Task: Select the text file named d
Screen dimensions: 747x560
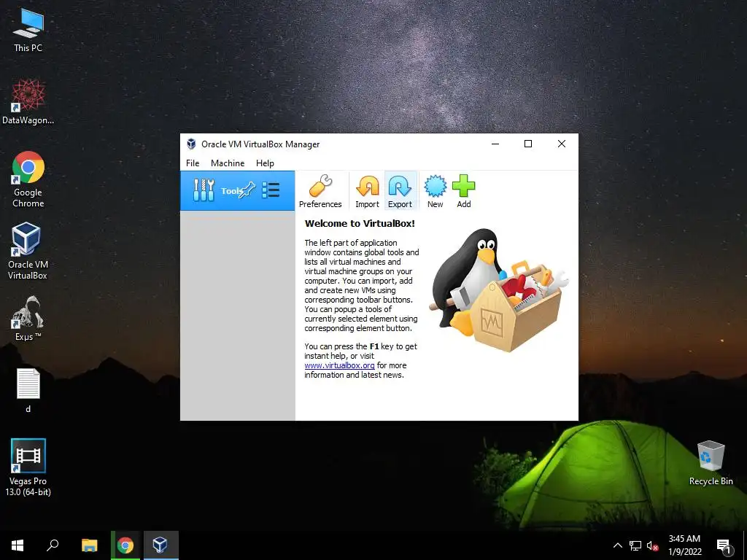Action: point(28,391)
